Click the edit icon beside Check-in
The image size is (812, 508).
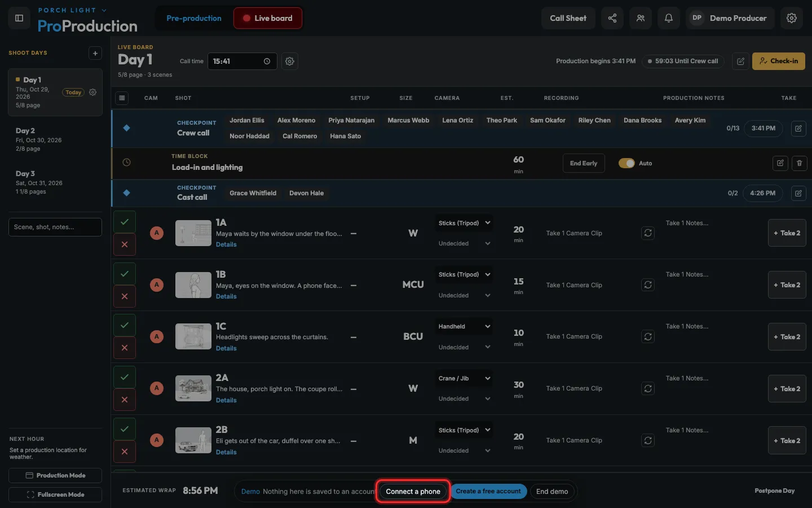(x=741, y=62)
